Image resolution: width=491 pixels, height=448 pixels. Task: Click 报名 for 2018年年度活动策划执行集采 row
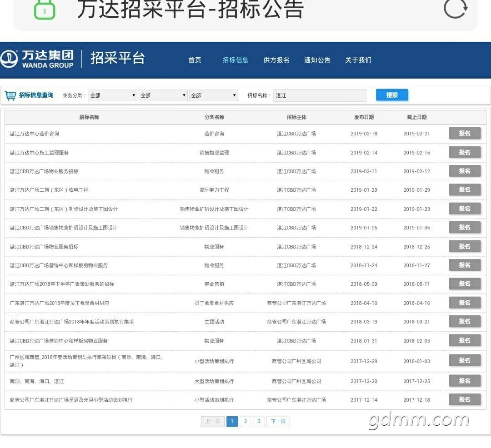tap(465, 321)
